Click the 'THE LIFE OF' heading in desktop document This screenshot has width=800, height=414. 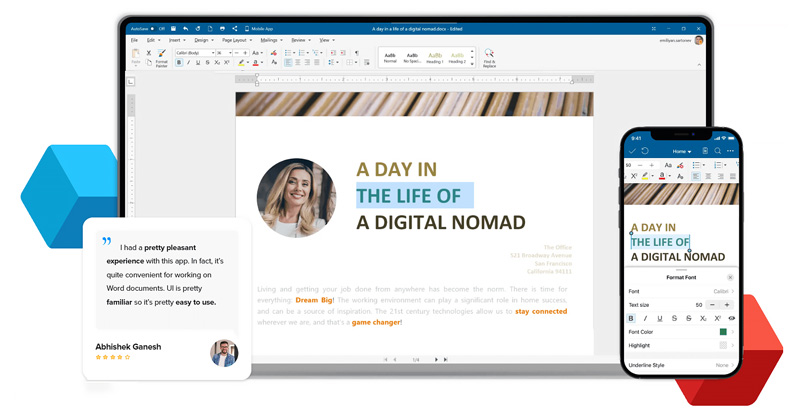[x=408, y=196]
